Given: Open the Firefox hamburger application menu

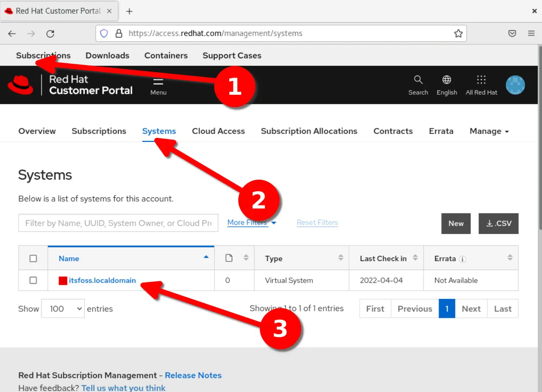Looking at the screenshot, I should coord(531,34).
